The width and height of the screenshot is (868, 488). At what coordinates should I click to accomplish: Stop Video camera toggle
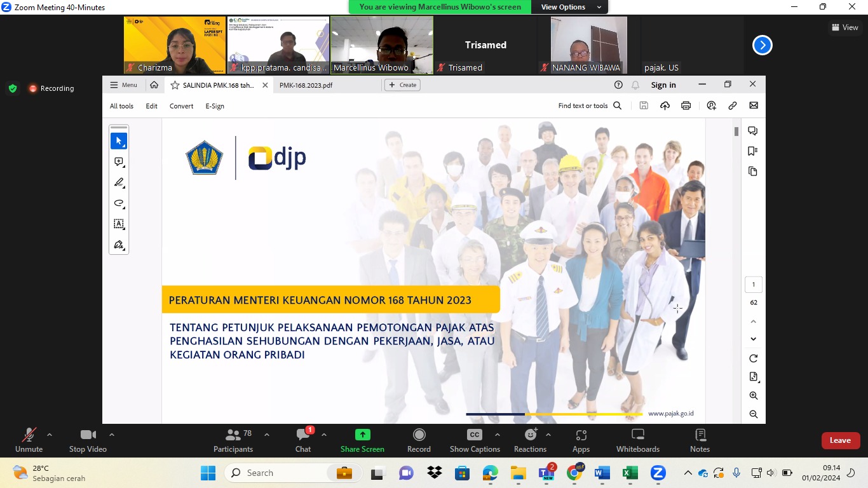(88, 440)
